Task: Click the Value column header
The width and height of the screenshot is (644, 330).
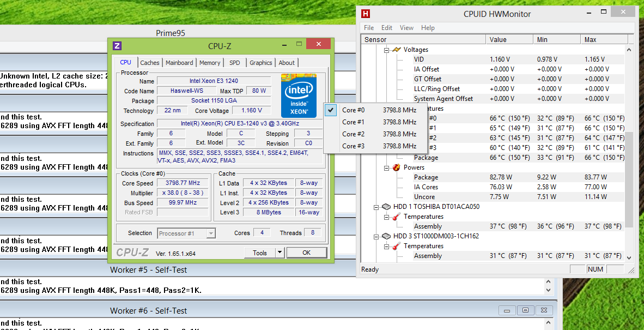Action: (509, 39)
